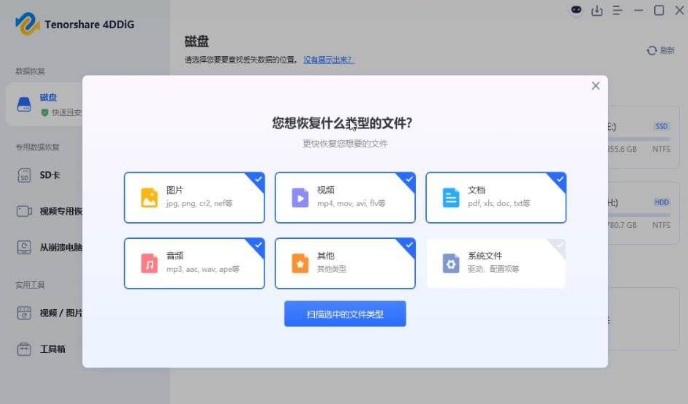Open the feedback chat icon in title bar

click(x=576, y=10)
